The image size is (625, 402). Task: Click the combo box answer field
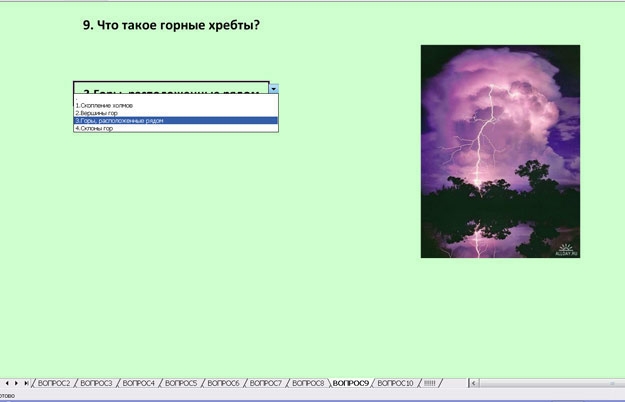click(171, 88)
